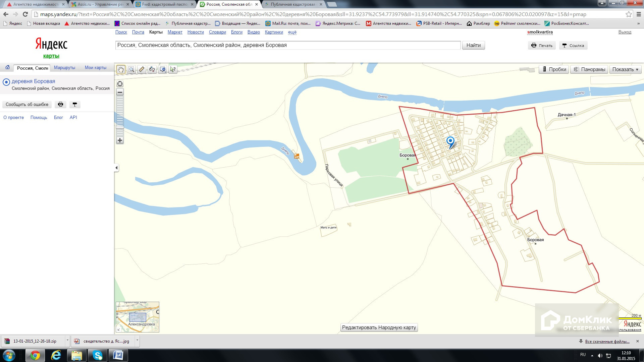This screenshot has height=362, width=644.
Task: Click the locate-me crosshair button
Action: tap(120, 84)
